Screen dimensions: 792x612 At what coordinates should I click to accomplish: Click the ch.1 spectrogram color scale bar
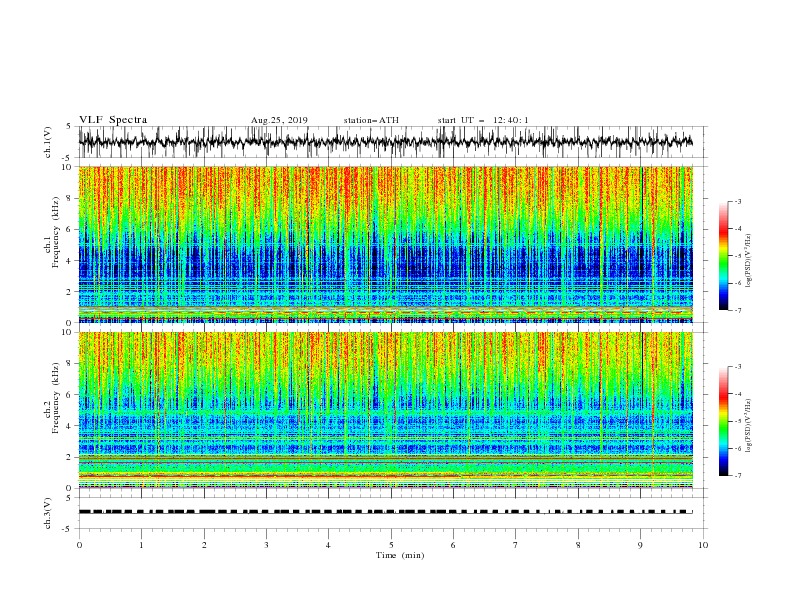click(723, 256)
